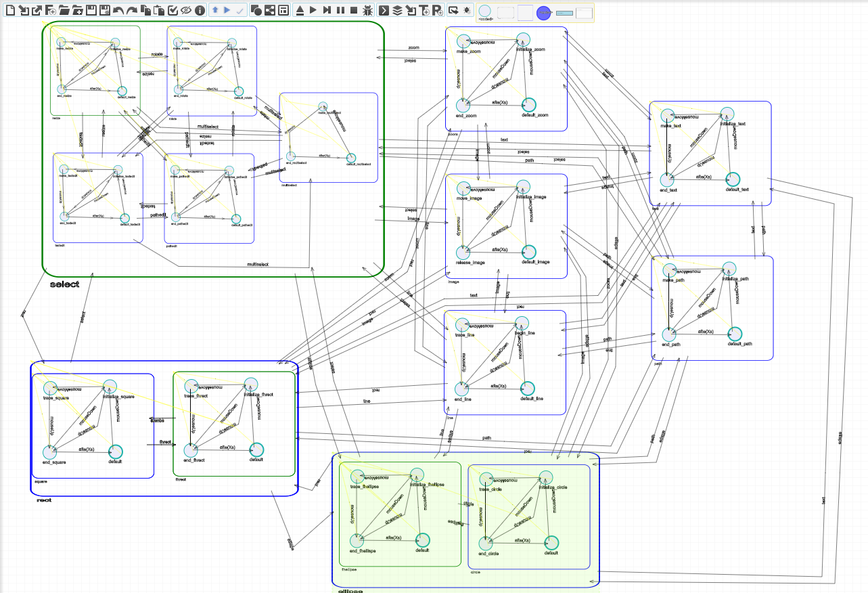
Task: Click the R-plus icon
Action: tap(438, 10)
